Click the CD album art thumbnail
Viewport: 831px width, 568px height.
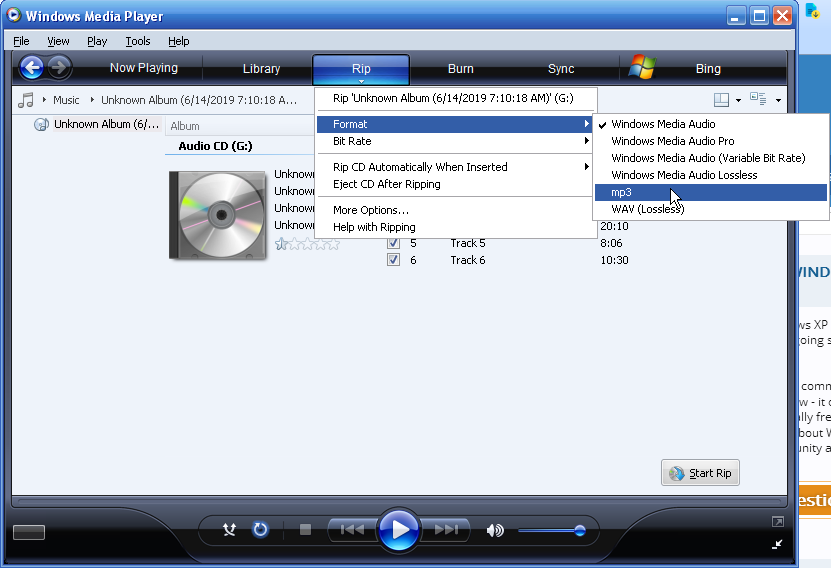[218, 215]
